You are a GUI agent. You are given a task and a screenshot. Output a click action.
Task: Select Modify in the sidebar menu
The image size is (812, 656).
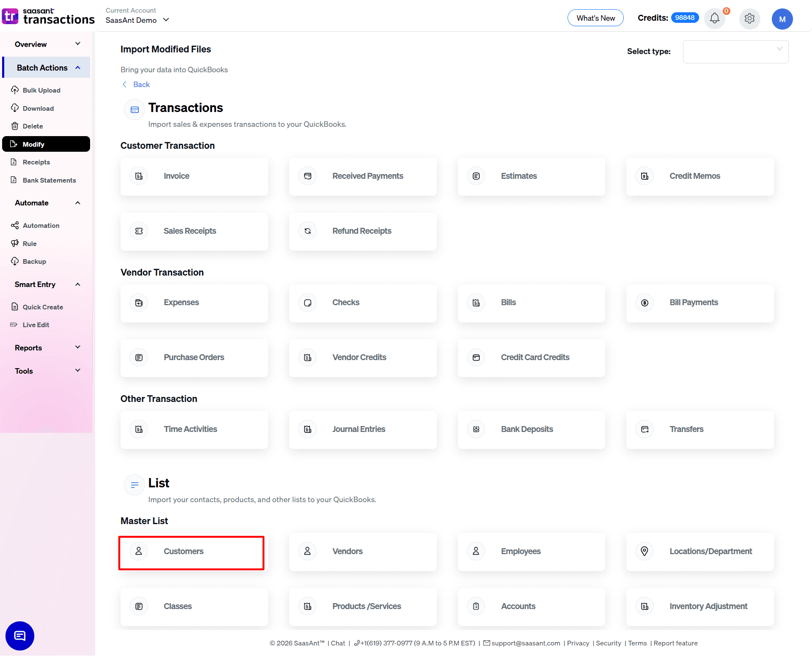tap(46, 144)
